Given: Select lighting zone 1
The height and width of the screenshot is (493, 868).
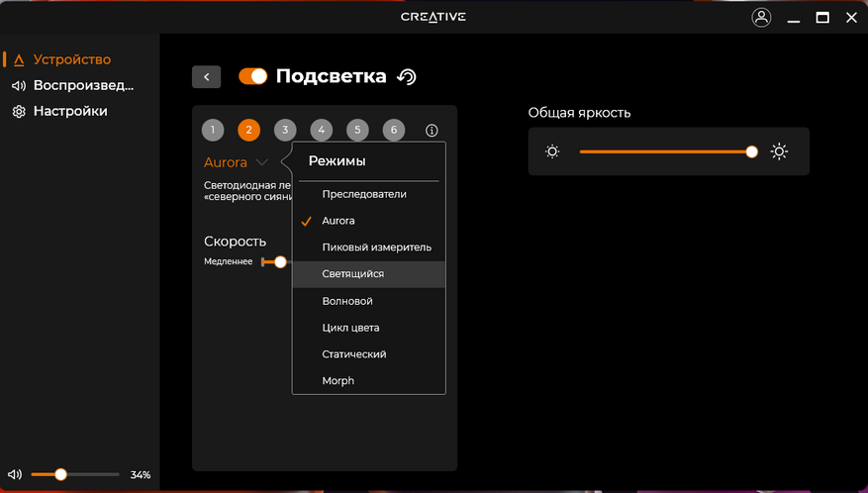Looking at the screenshot, I should coord(213,130).
